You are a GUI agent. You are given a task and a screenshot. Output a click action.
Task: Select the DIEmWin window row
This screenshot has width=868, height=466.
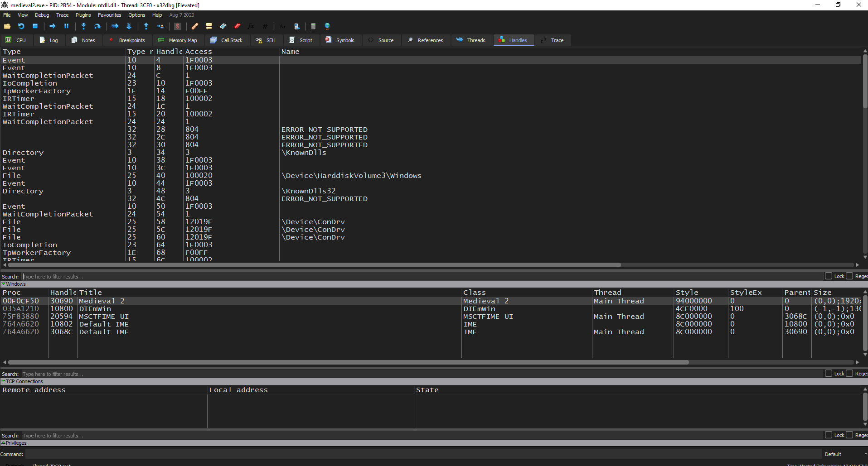point(431,309)
